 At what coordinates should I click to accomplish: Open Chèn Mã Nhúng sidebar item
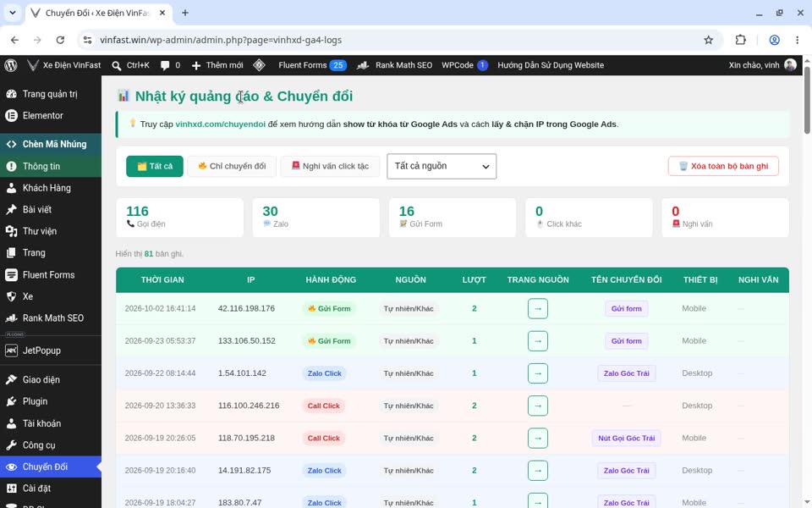[x=51, y=144]
